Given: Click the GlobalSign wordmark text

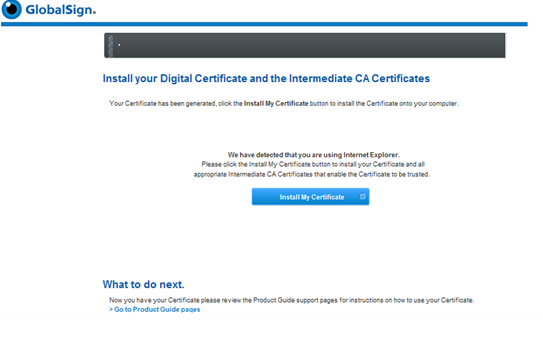Looking at the screenshot, I should click(x=61, y=10).
